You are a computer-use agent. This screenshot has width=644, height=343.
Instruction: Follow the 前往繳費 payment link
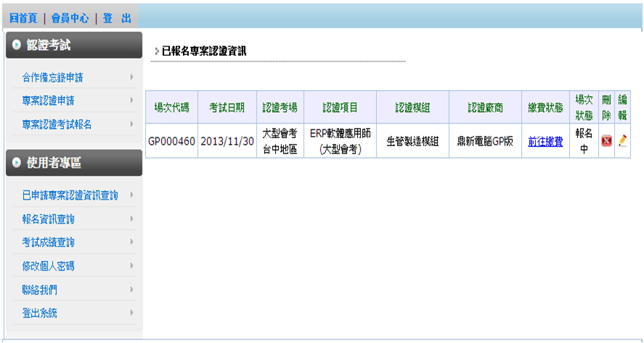[x=545, y=142]
